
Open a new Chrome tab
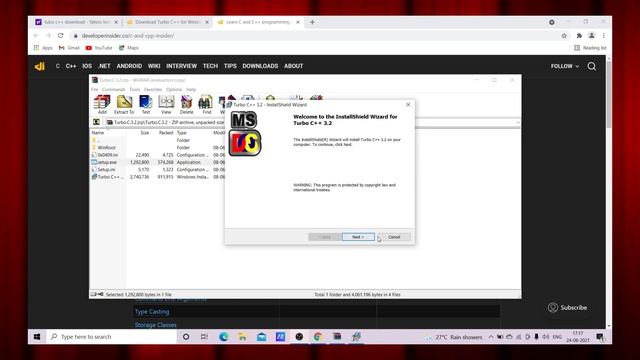[x=312, y=22]
